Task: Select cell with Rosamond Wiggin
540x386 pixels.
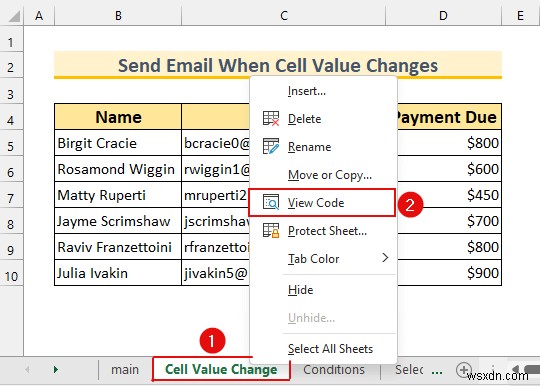Action: pyautogui.click(x=118, y=169)
